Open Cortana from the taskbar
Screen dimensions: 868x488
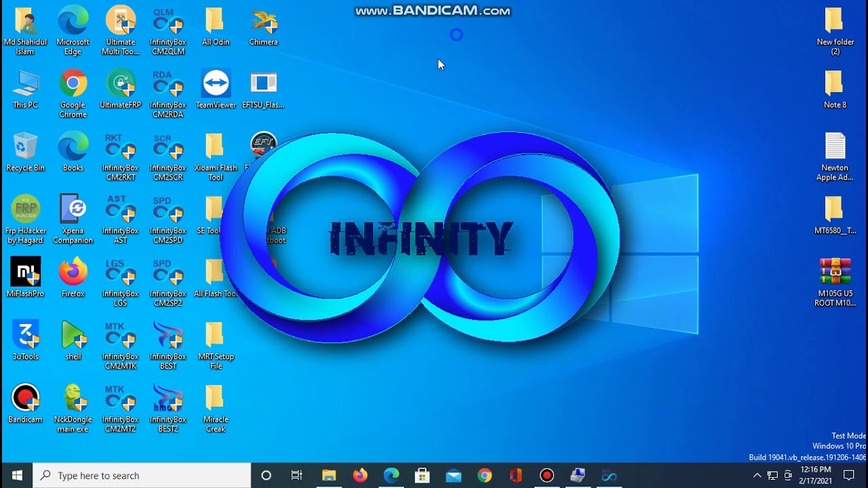266,476
